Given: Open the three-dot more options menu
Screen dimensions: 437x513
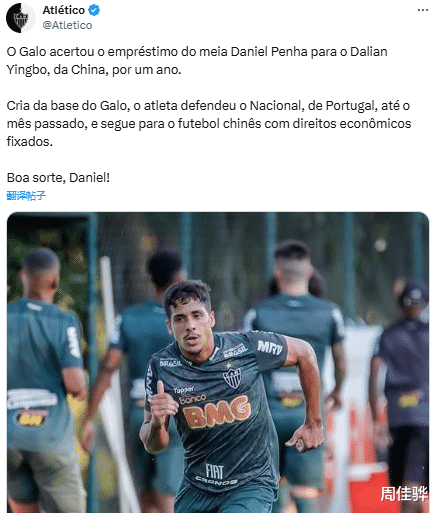Looking at the screenshot, I should click(423, 10).
